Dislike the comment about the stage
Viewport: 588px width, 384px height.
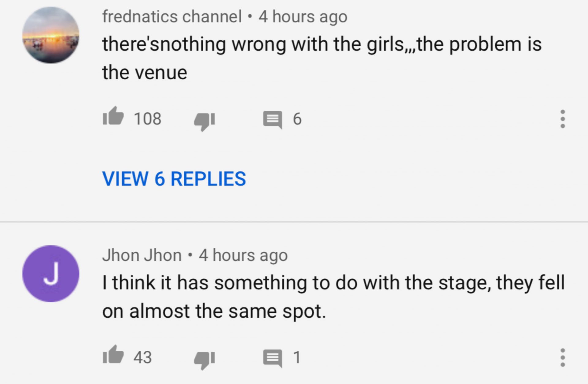[204, 359]
